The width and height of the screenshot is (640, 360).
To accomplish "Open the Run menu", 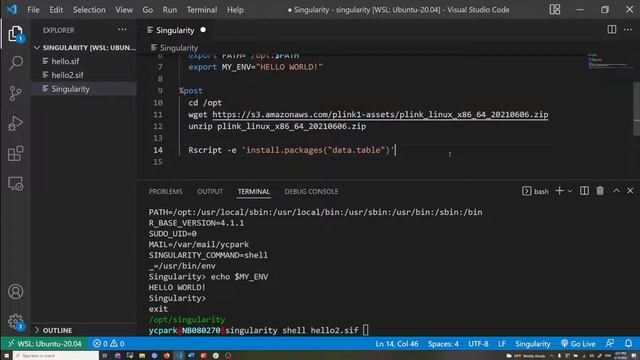I will point(170,9).
